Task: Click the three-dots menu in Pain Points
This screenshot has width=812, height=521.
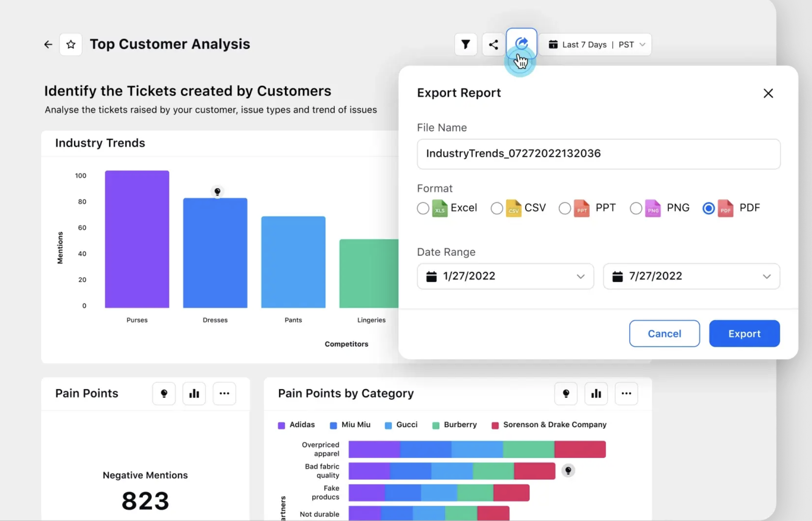Action: tap(224, 393)
